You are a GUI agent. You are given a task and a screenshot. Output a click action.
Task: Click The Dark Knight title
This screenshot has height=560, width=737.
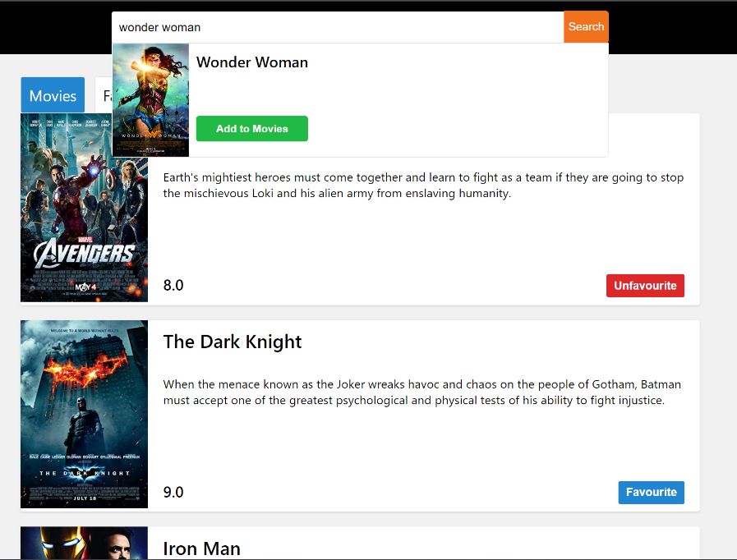click(x=233, y=342)
